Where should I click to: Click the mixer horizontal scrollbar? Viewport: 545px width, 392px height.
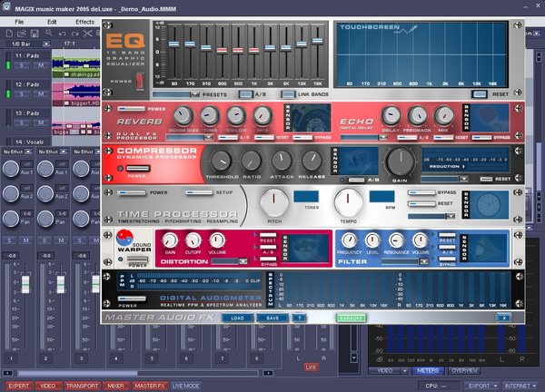138,373
